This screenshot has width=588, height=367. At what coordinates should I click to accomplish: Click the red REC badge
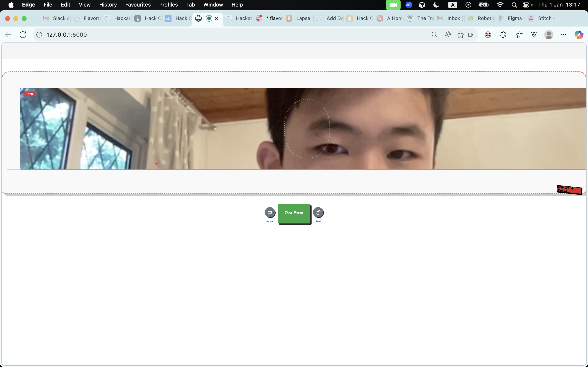pyautogui.click(x=30, y=94)
